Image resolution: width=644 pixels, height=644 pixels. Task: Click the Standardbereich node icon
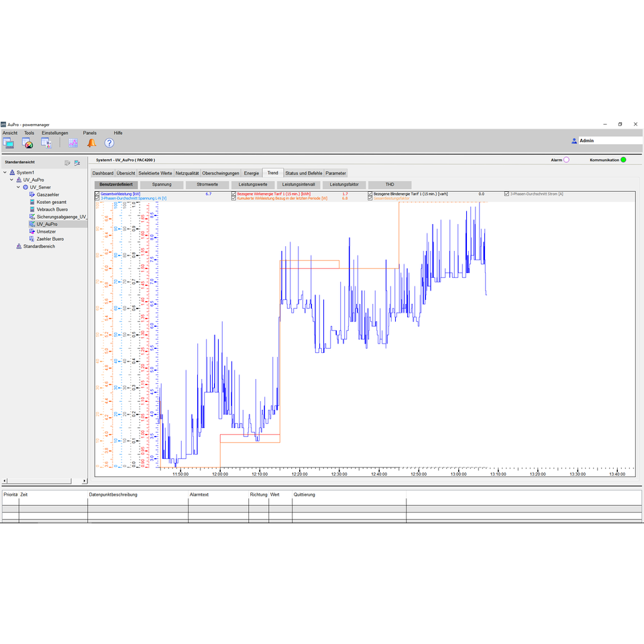[x=19, y=246]
